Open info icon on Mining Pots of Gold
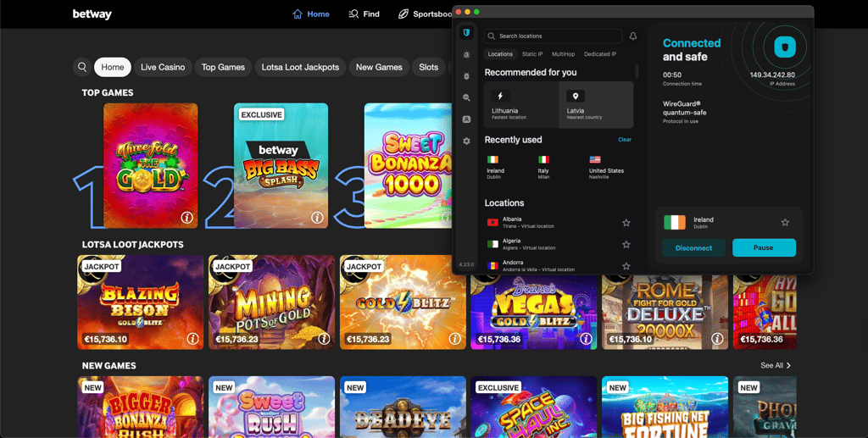This screenshot has width=868, height=438. point(324,339)
